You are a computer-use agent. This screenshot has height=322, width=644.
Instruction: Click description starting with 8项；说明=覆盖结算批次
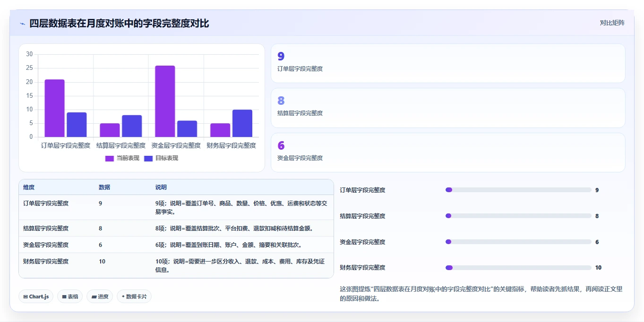click(234, 229)
